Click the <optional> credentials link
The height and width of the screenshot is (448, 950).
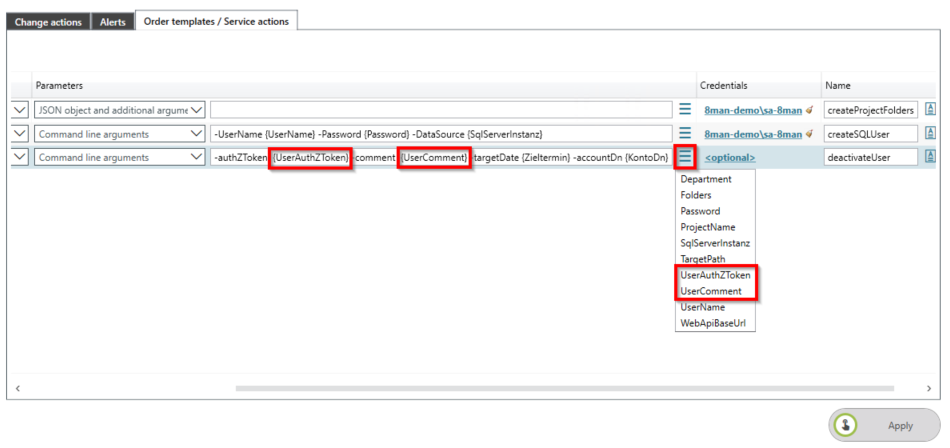[x=730, y=157]
